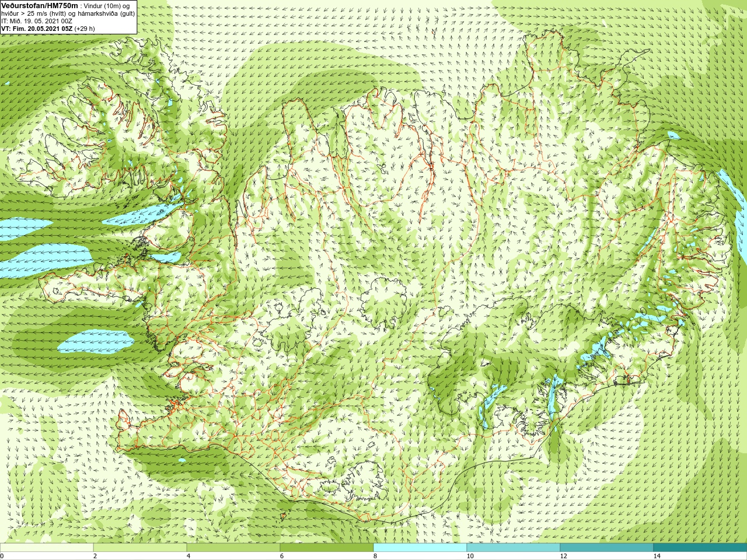Click the 8–10 m/s light cyan legend swatch
Image resolution: width=747 pixels, height=560 pixels.
(420, 548)
